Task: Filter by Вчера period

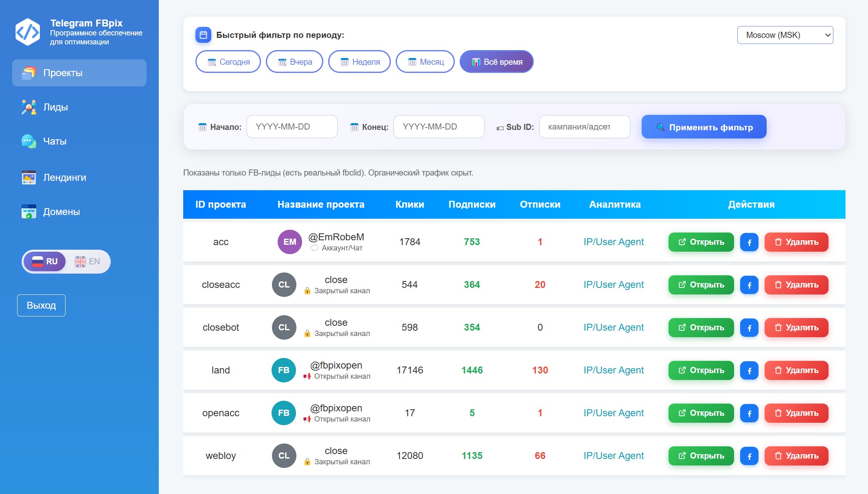Action: (x=294, y=62)
